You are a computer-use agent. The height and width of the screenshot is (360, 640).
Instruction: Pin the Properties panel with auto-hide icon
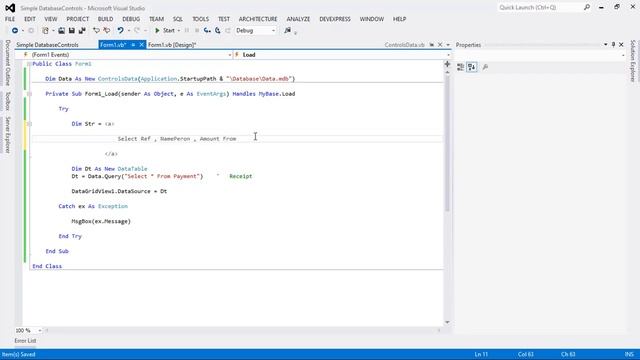pos(613,44)
